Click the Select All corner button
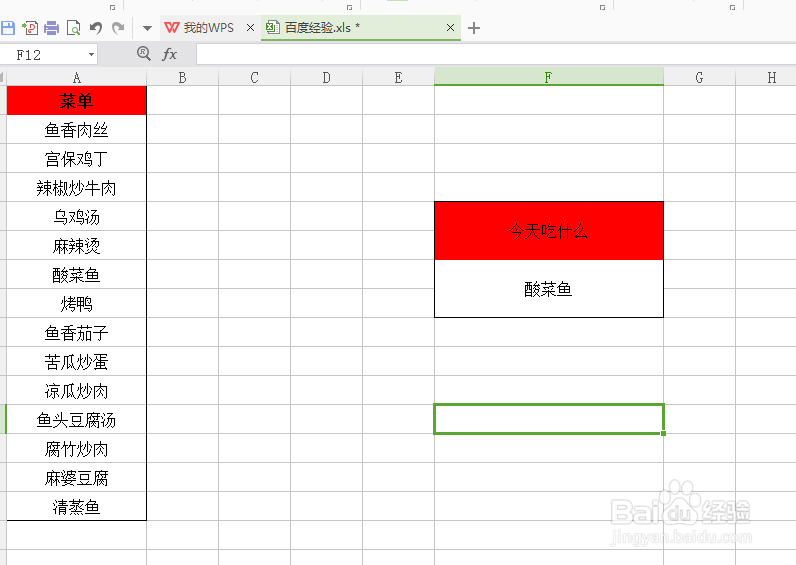The image size is (796, 565). pyautogui.click(x=3, y=78)
